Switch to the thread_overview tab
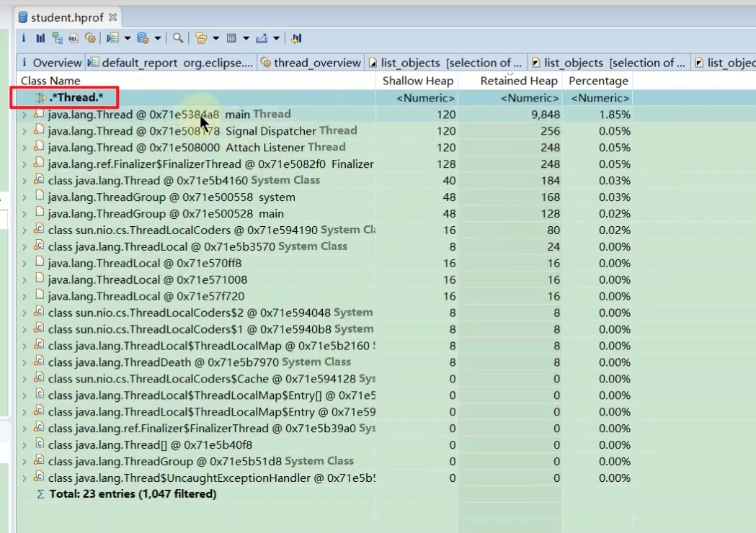Screen dimensions: 756x533 tap(311, 63)
